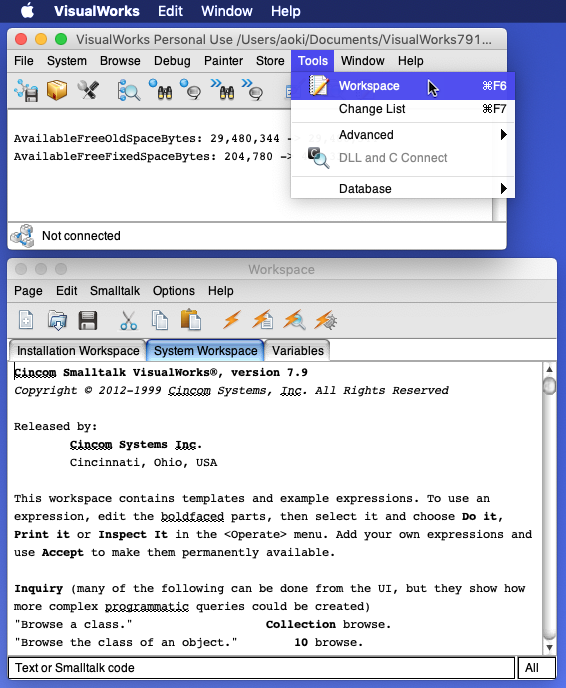Click the Do it lightning bolt icon
Viewport: 566px width, 688px height.
tap(231, 320)
